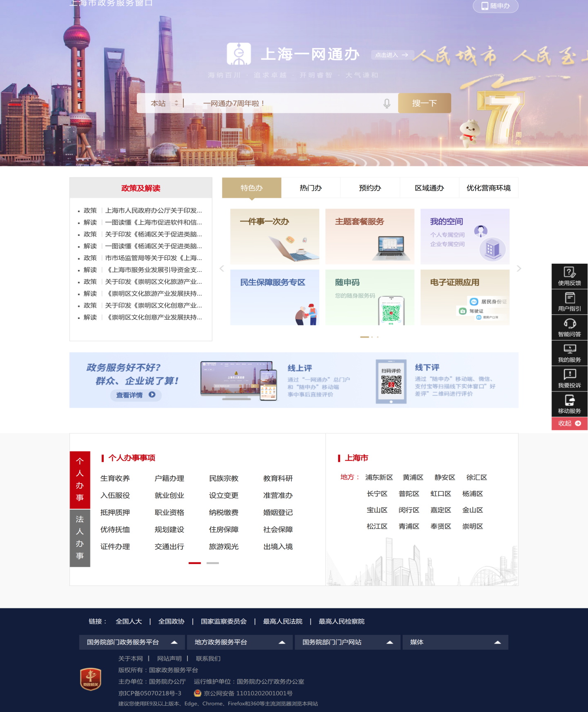Open the 使用反馈 sidebar icon

click(x=569, y=276)
